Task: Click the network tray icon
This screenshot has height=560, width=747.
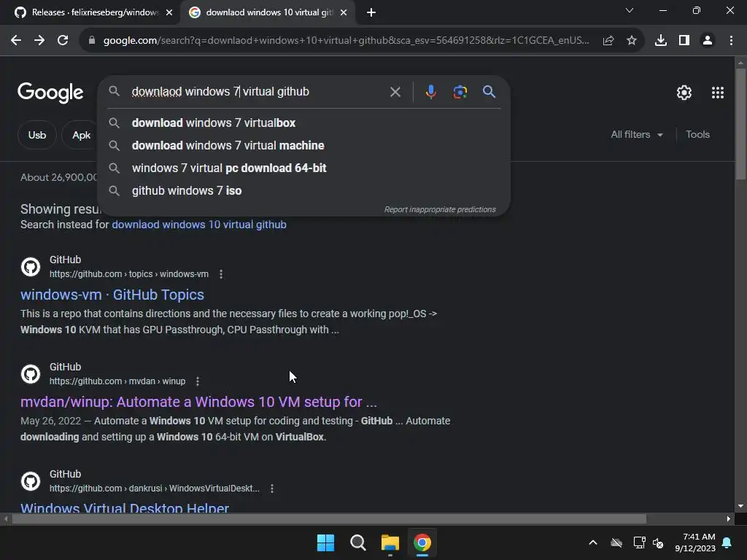Action: pos(639,542)
